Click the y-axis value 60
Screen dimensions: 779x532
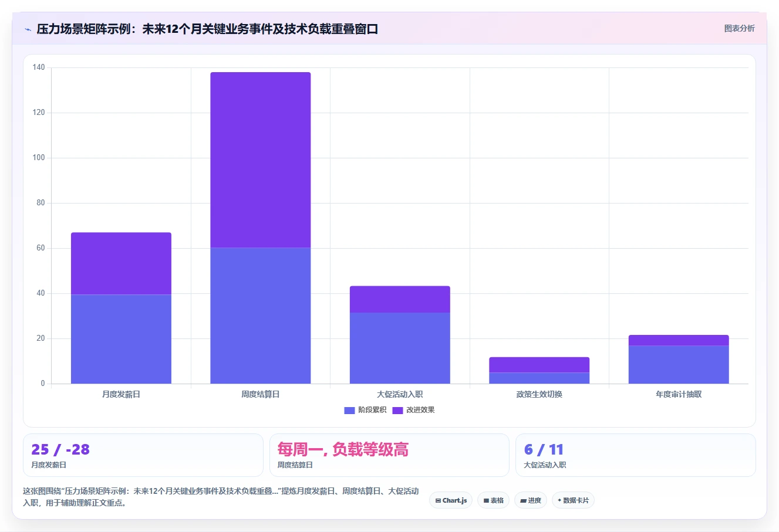[41, 248]
